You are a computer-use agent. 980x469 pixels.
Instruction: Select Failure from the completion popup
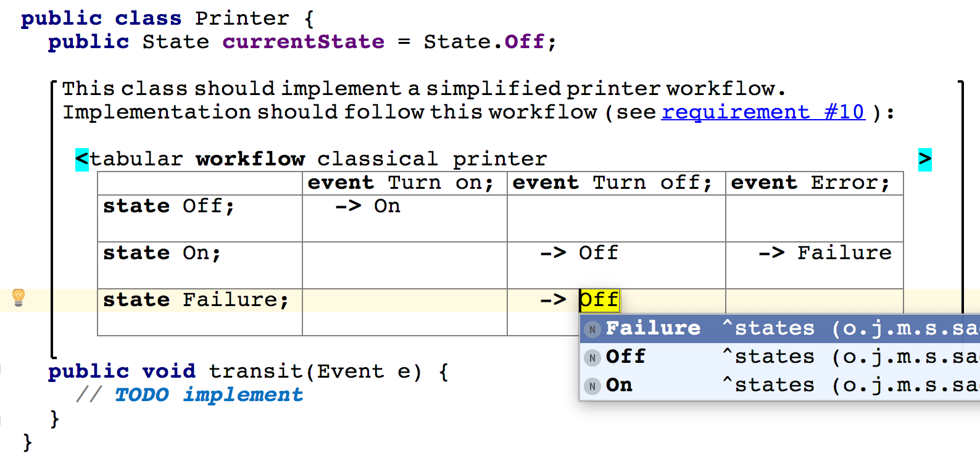point(654,328)
